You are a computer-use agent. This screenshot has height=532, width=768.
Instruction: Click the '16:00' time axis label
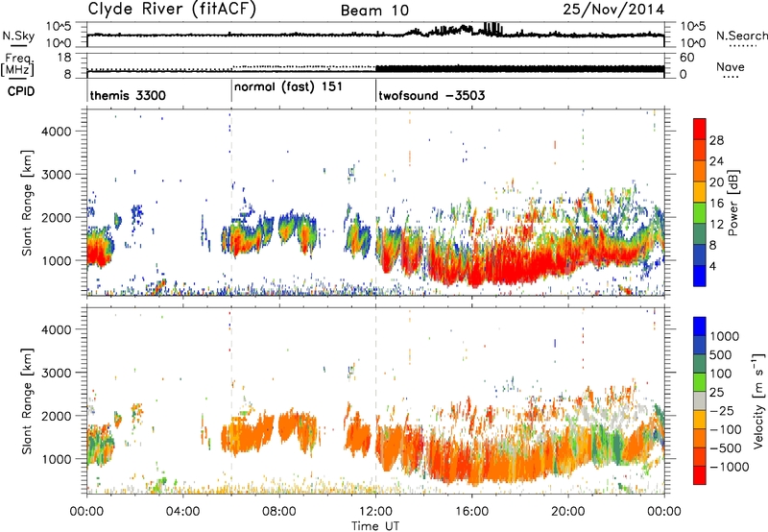coord(471,512)
